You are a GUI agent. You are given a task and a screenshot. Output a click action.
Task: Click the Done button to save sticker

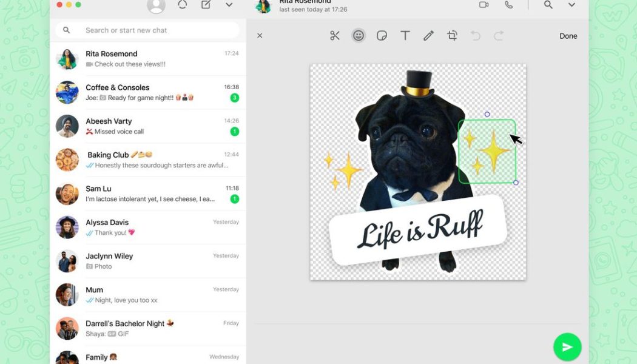(568, 35)
